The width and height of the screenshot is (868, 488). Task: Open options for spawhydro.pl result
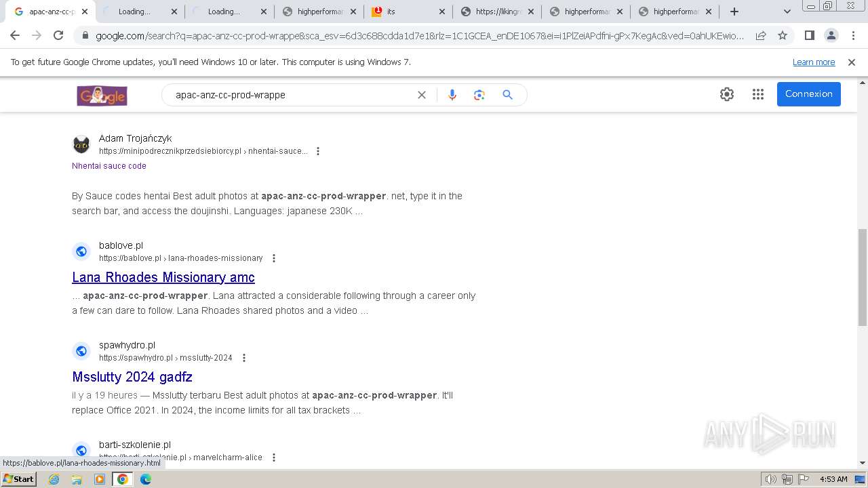point(244,358)
